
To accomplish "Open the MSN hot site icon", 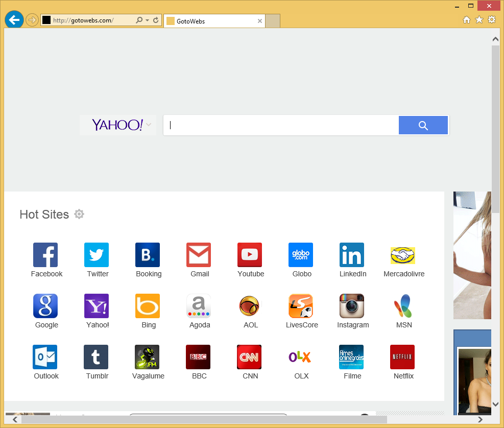I will (403, 306).
